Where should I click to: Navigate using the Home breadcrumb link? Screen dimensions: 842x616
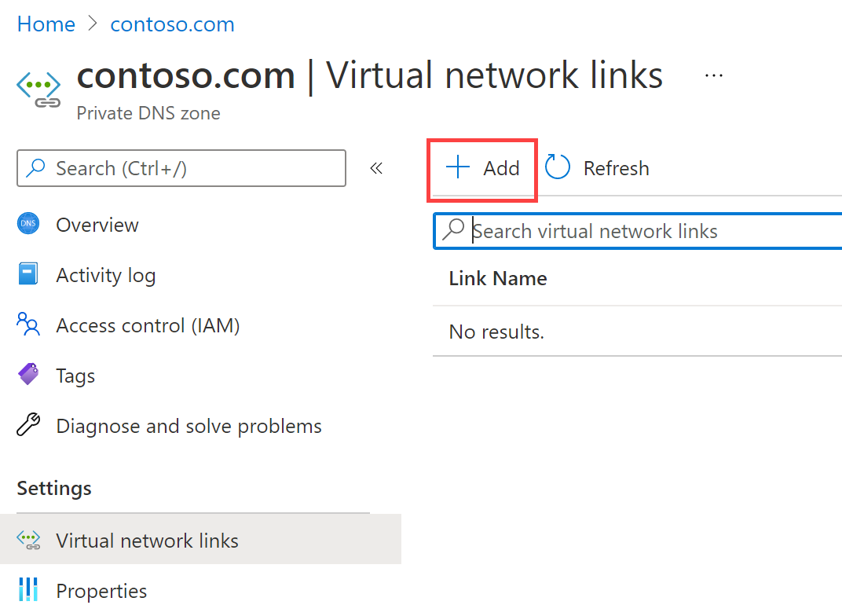tap(46, 24)
